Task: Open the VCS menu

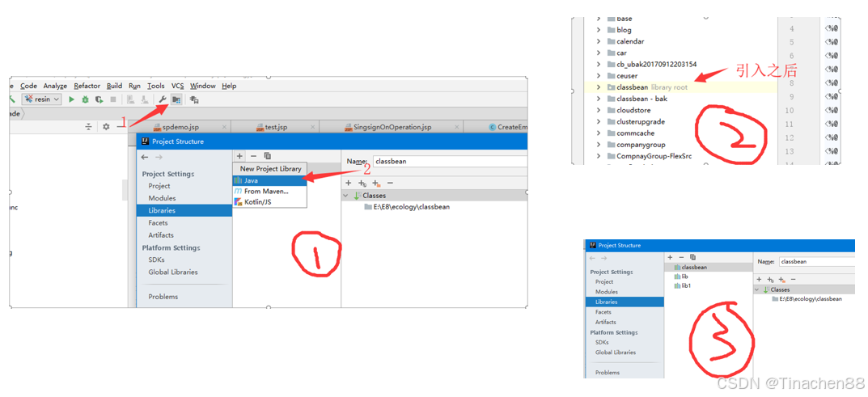Action: coord(177,86)
